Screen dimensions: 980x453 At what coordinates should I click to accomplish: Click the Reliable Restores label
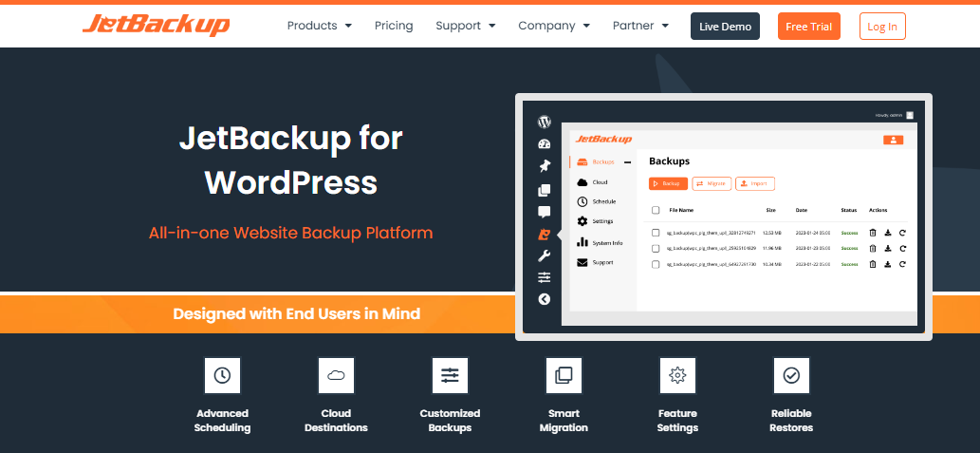791,421
